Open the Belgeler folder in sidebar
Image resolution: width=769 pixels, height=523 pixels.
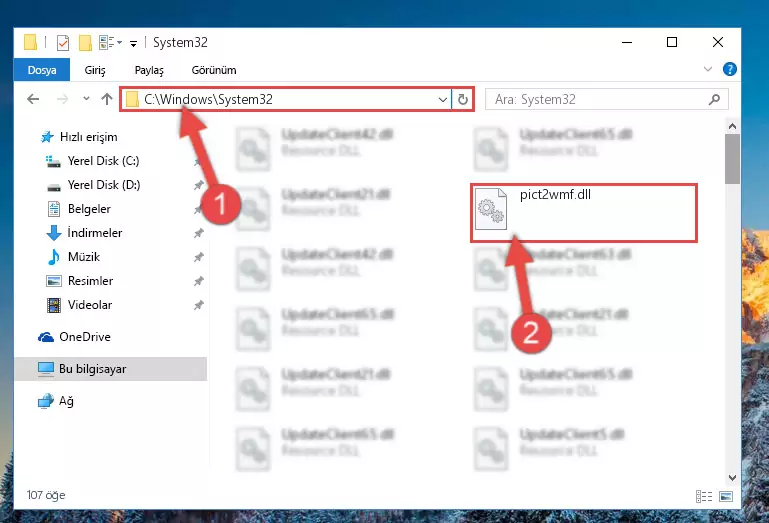(89, 209)
